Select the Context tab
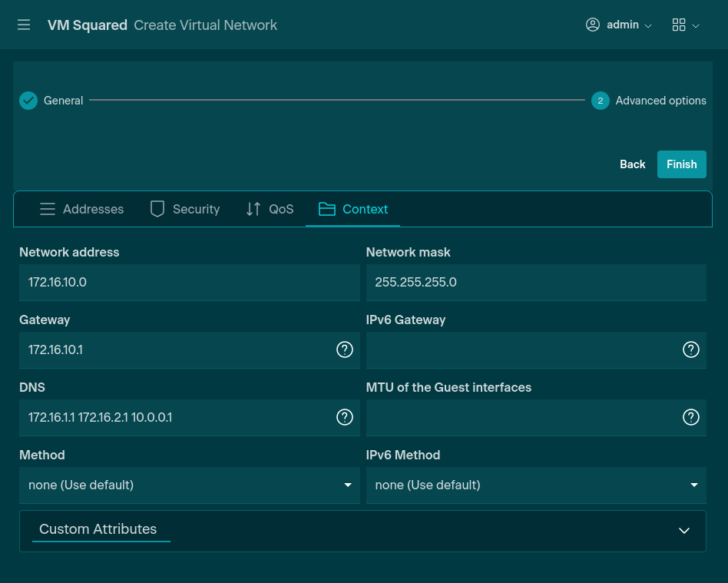 click(353, 209)
